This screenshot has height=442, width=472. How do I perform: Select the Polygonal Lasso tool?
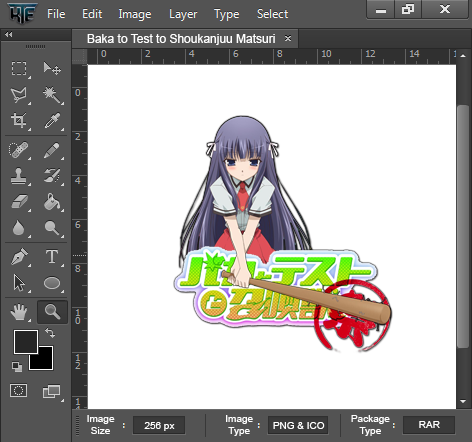(19, 95)
